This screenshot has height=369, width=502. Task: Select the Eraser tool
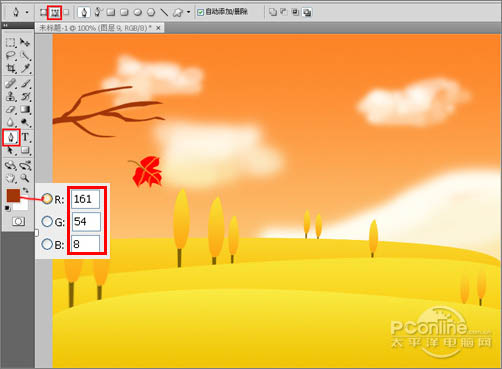[x=10, y=109]
